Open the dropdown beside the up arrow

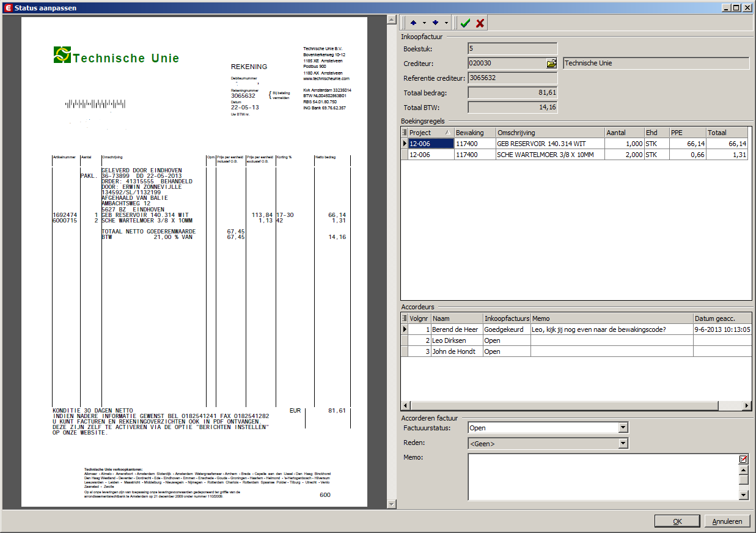pos(424,23)
